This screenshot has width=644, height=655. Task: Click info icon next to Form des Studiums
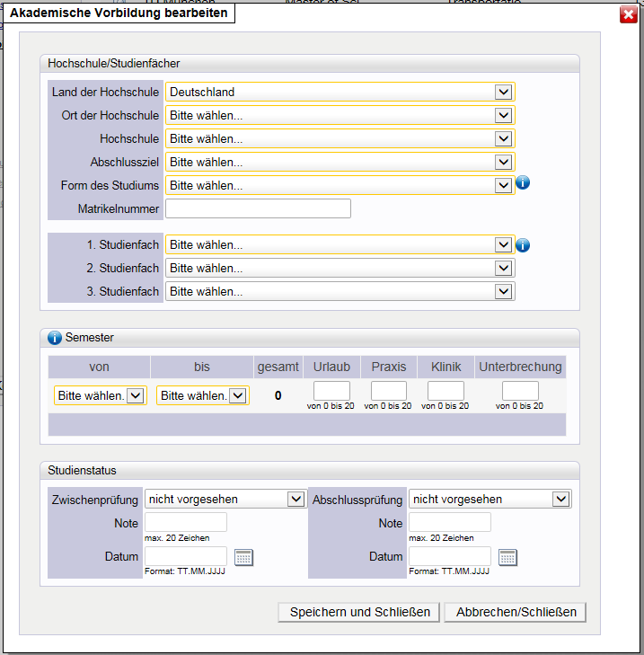point(524,183)
